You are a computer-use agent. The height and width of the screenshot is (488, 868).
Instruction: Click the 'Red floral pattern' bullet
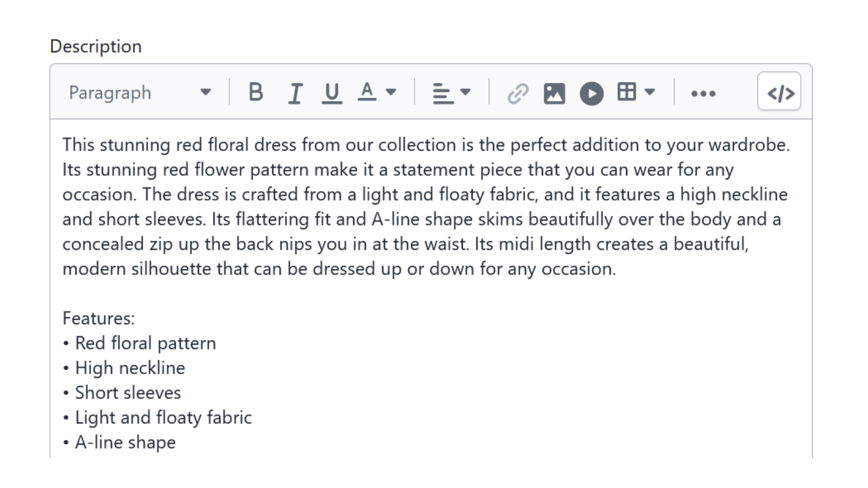point(139,343)
